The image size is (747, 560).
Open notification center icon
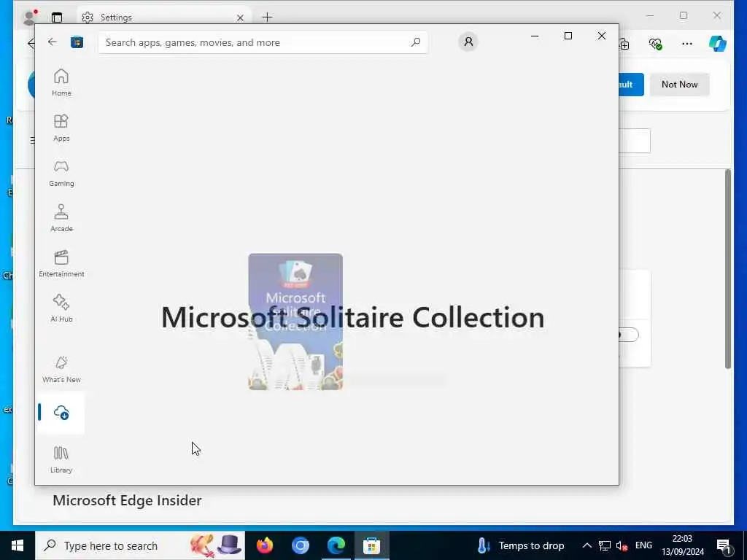(724, 546)
